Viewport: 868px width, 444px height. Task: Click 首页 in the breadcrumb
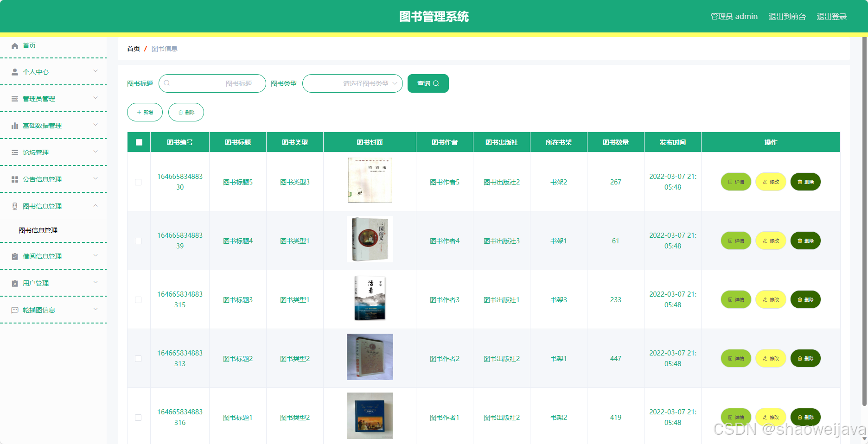(134, 49)
